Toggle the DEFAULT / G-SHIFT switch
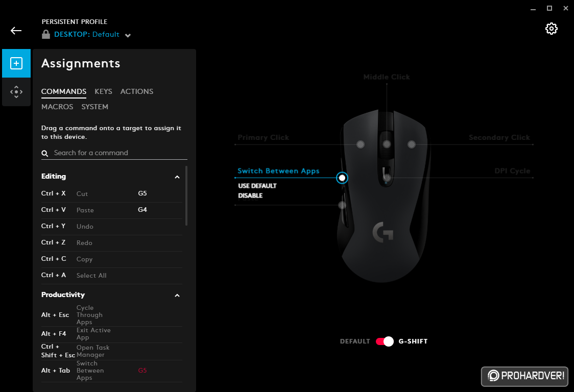Screen dimensions: 574x392 [x=385, y=341]
